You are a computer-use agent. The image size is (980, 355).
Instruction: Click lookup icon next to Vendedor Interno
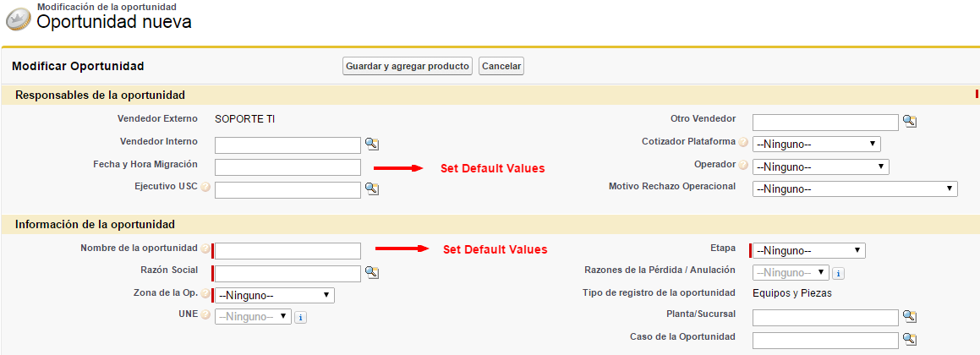pos(372,145)
